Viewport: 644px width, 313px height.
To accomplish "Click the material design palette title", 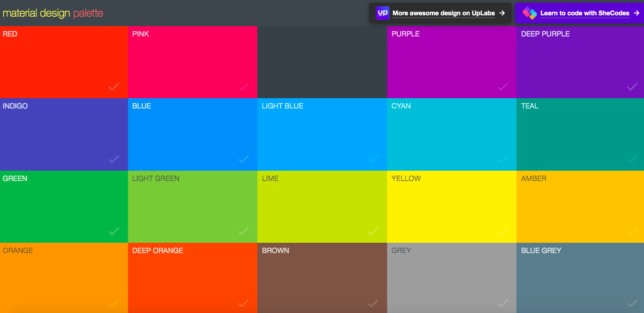I will 53,13.
